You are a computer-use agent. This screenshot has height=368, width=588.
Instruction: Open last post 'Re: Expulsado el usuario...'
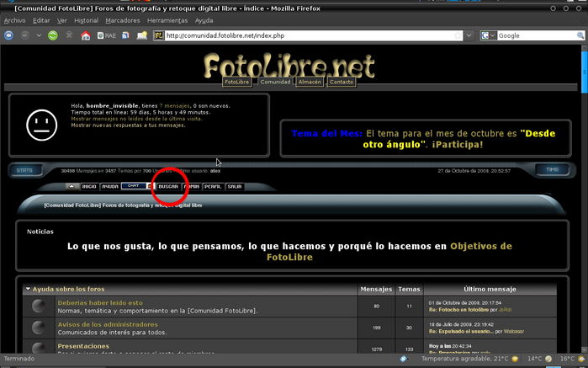pos(461,332)
